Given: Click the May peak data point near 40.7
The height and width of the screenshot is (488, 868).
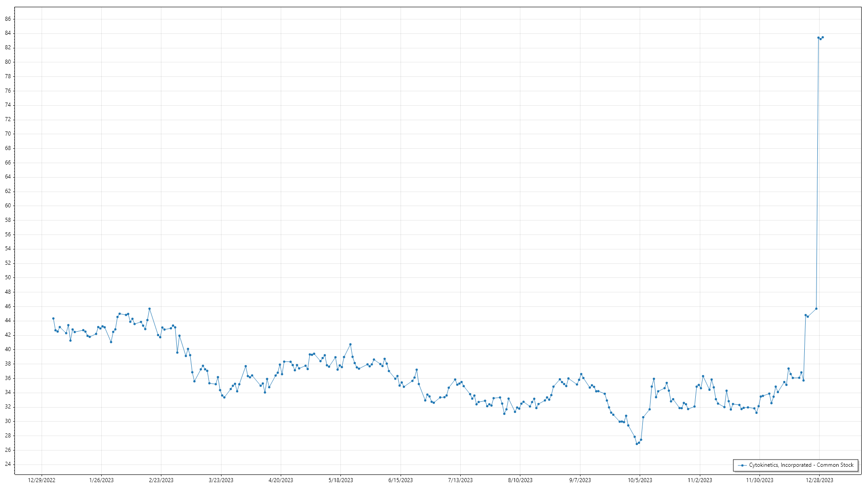Looking at the screenshot, I should pyautogui.click(x=350, y=344).
